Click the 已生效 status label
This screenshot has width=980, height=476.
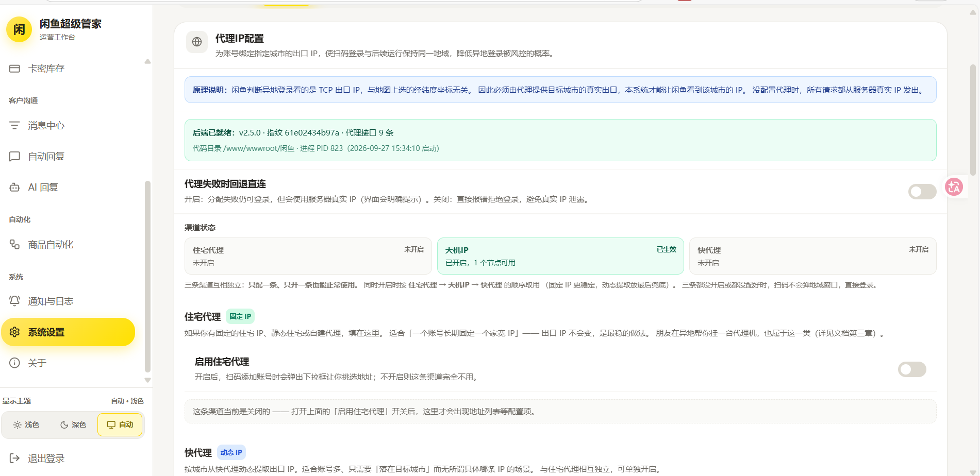pyautogui.click(x=667, y=249)
